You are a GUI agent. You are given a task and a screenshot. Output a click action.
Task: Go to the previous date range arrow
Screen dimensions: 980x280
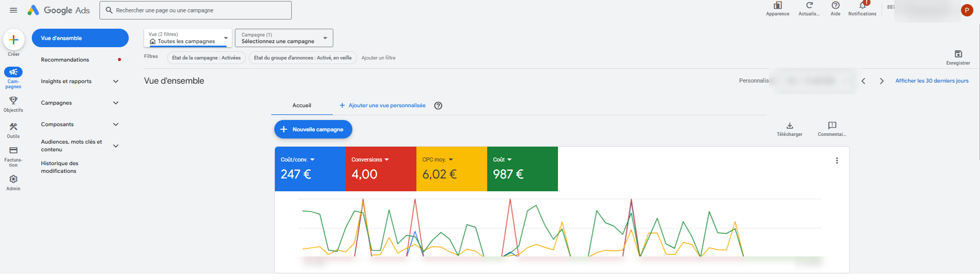[864, 81]
